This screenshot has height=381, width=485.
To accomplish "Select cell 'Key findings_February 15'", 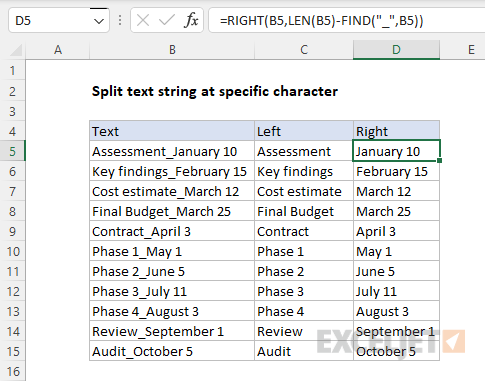I will pyautogui.click(x=172, y=171).
